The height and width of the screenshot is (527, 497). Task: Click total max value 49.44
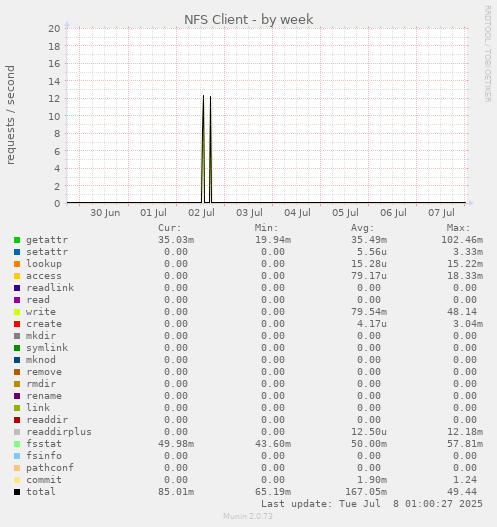[462, 492]
